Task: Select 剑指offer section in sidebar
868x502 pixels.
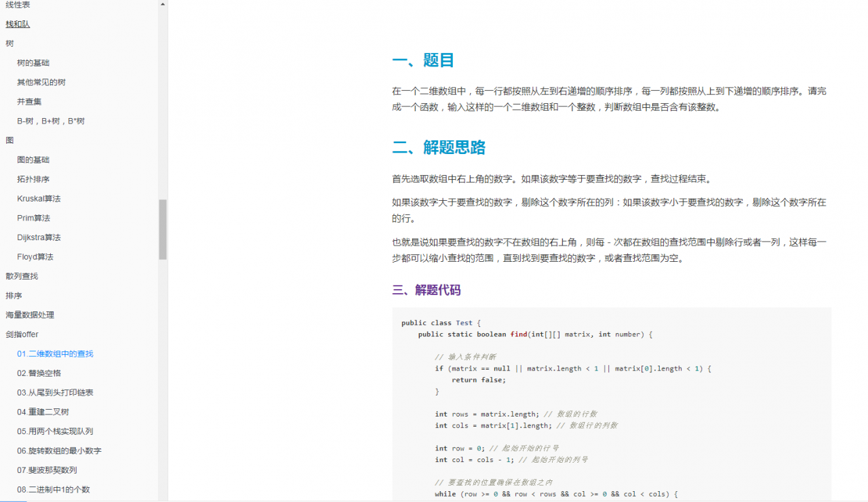Action: pyautogui.click(x=22, y=334)
